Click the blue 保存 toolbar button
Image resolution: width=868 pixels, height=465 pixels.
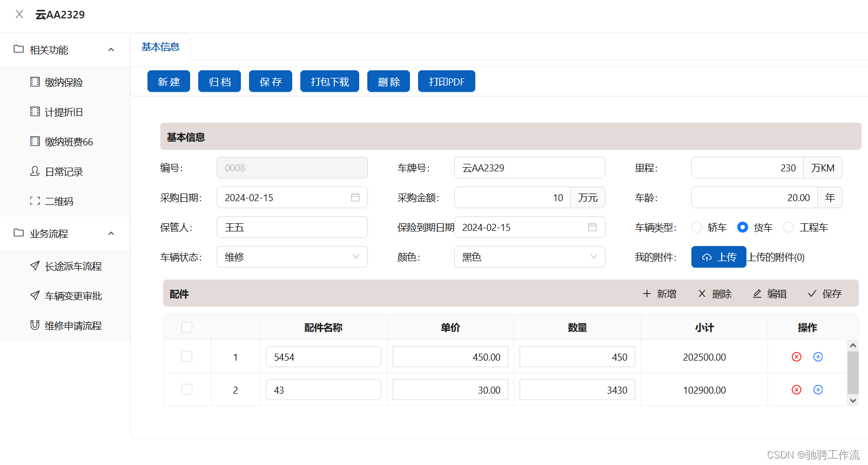[x=271, y=81]
